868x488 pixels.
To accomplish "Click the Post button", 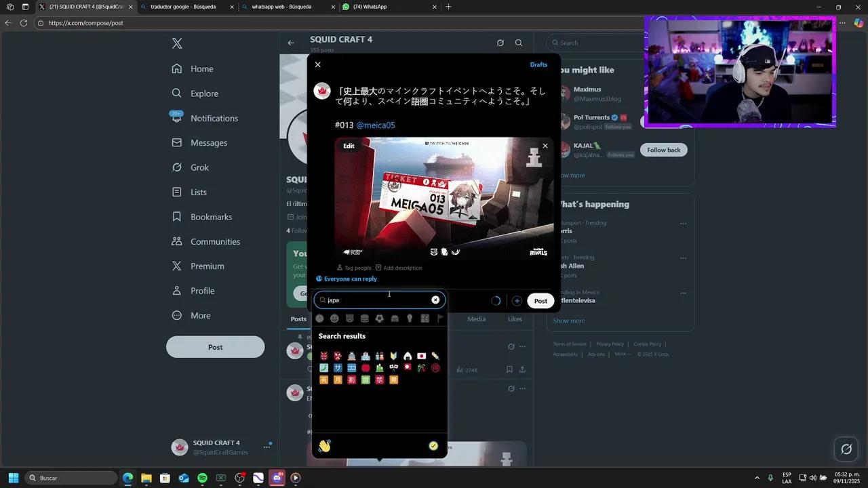I will click(540, 300).
